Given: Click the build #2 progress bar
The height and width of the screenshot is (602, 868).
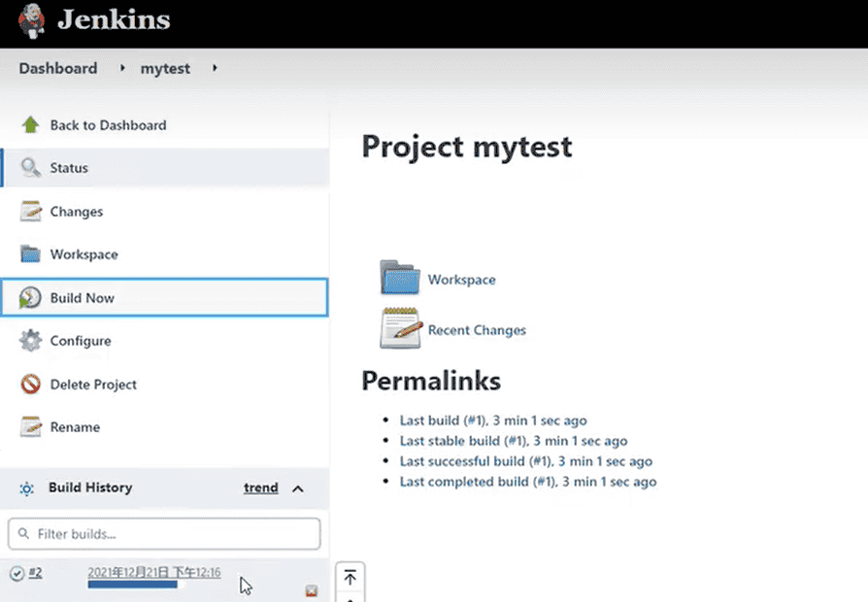Looking at the screenshot, I should (x=133, y=585).
